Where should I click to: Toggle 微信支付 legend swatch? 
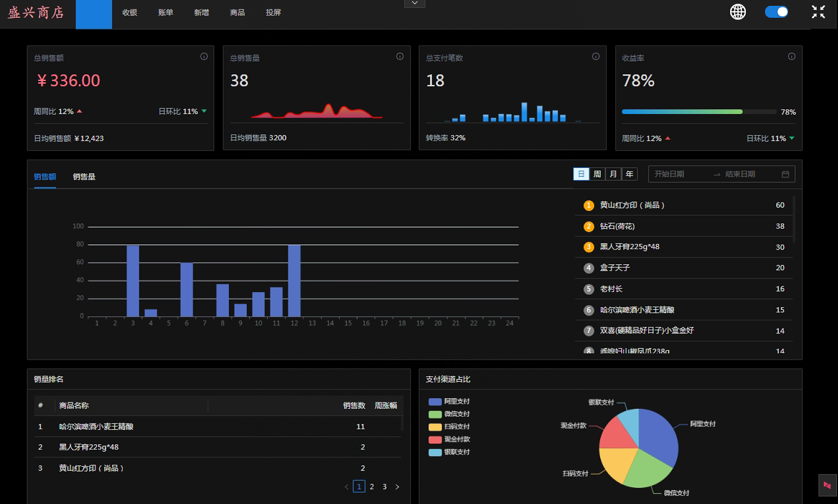435,415
